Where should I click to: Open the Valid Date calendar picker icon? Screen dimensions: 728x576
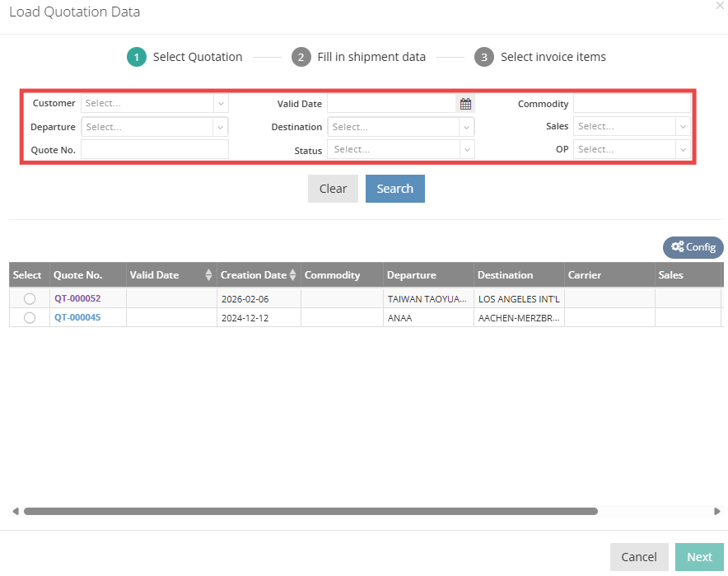pyautogui.click(x=465, y=104)
